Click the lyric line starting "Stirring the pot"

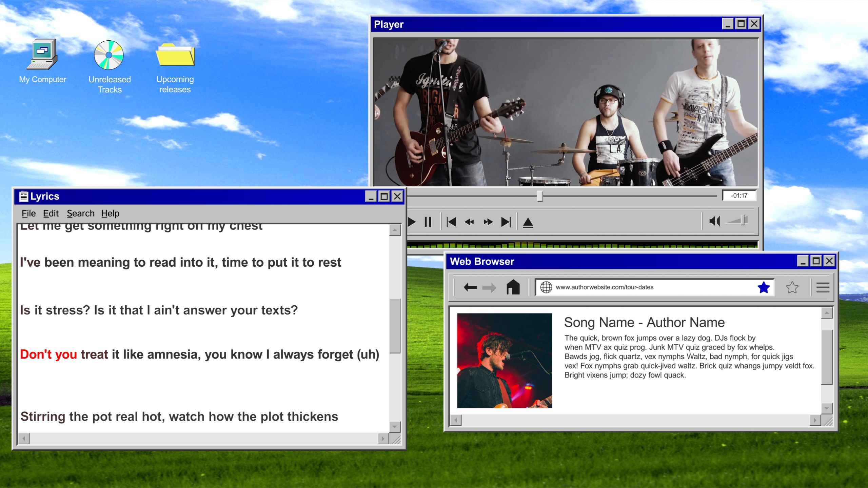pyautogui.click(x=179, y=416)
